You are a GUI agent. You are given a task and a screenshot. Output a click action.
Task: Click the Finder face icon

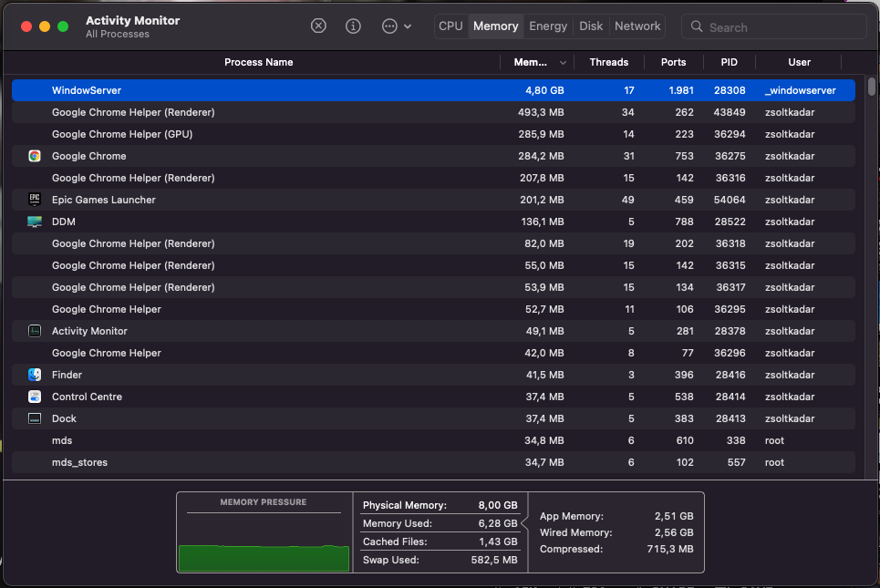[x=35, y=375]
